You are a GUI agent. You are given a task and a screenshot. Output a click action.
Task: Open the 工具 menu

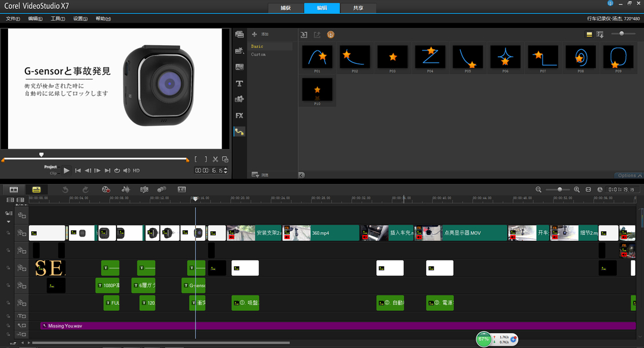(x=57, y=19)
